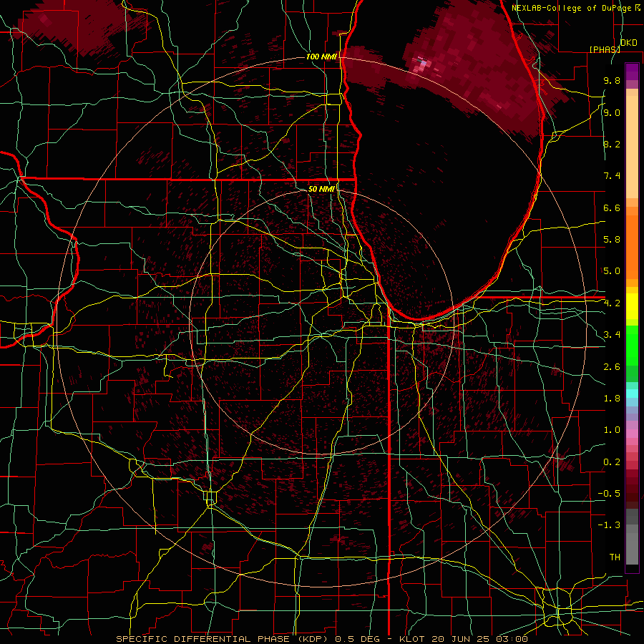Click the 50 NMI range ring label
Image resolution: width=644 pixels, height=644 pixels.
[321, 189]
